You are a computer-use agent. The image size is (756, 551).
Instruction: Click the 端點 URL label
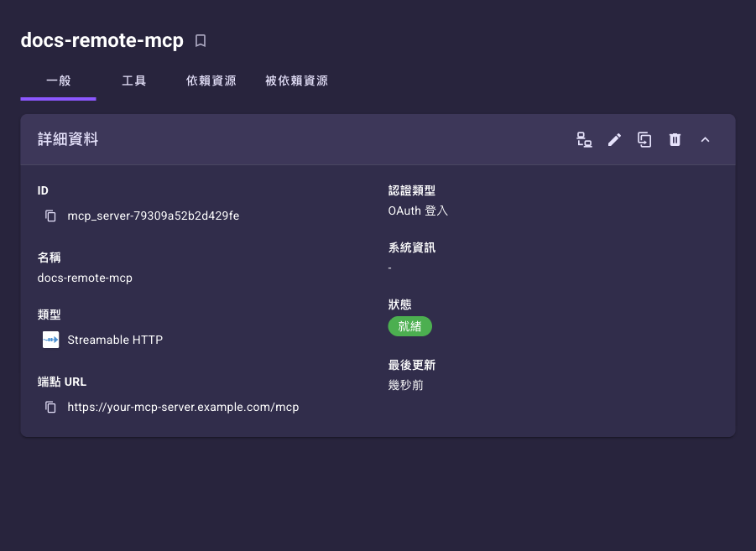(62, 382)
